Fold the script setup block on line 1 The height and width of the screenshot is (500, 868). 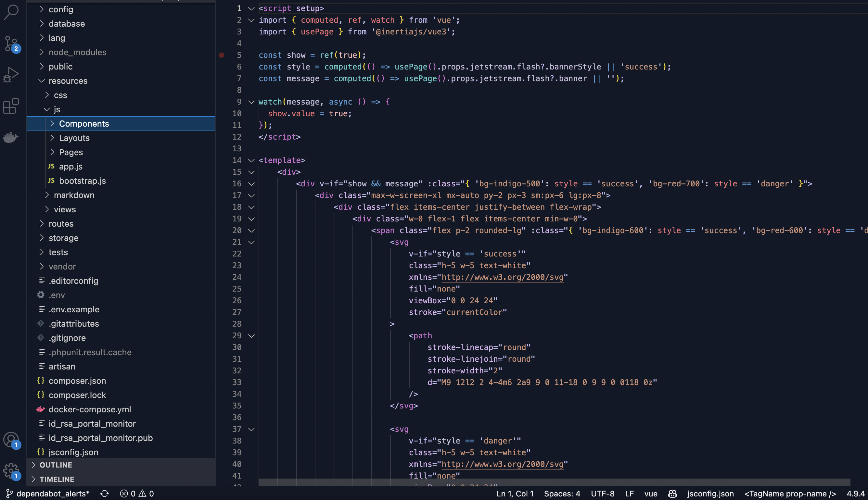tap(251, 8)
